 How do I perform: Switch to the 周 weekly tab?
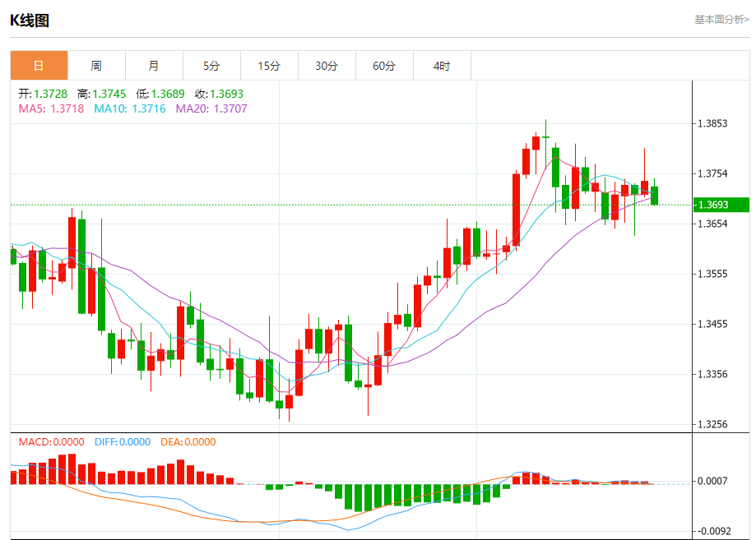click(x=96, y=66)
